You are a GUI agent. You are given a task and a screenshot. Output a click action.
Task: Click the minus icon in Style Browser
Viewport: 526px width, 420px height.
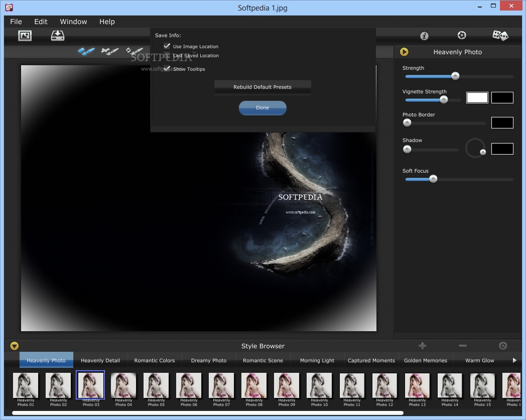(463, 346)
